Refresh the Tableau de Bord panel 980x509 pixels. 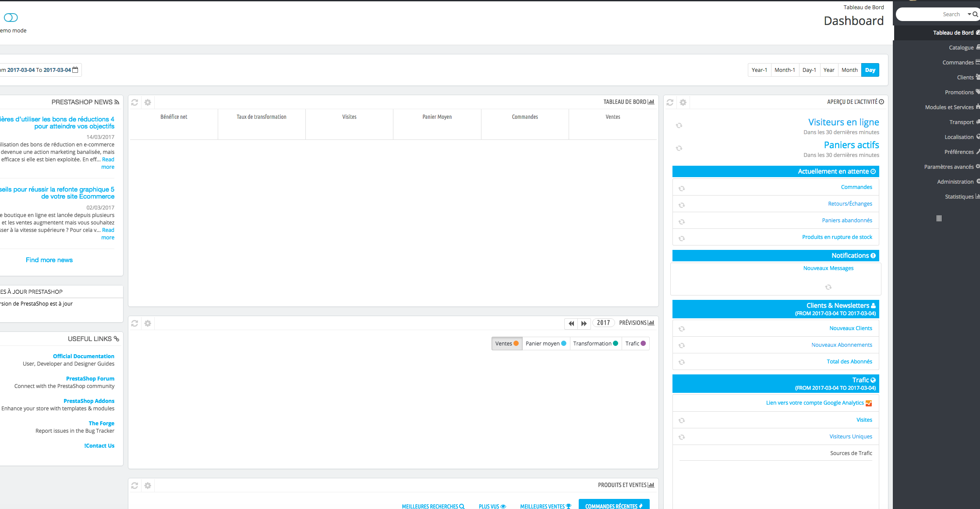(x=134, y=102)
